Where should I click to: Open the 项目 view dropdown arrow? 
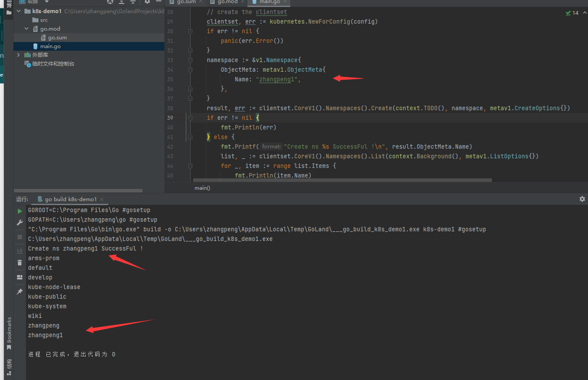pyautogui.click(x=47, y=2)
